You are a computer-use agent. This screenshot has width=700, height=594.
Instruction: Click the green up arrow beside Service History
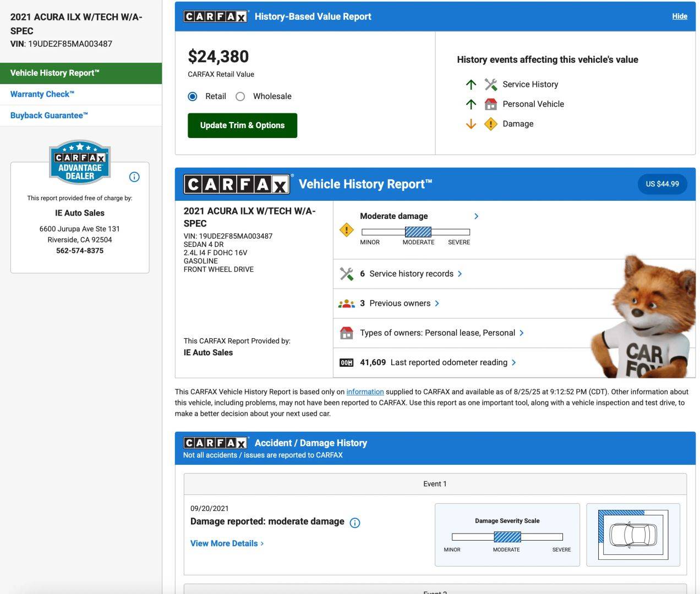click(471, 84)
